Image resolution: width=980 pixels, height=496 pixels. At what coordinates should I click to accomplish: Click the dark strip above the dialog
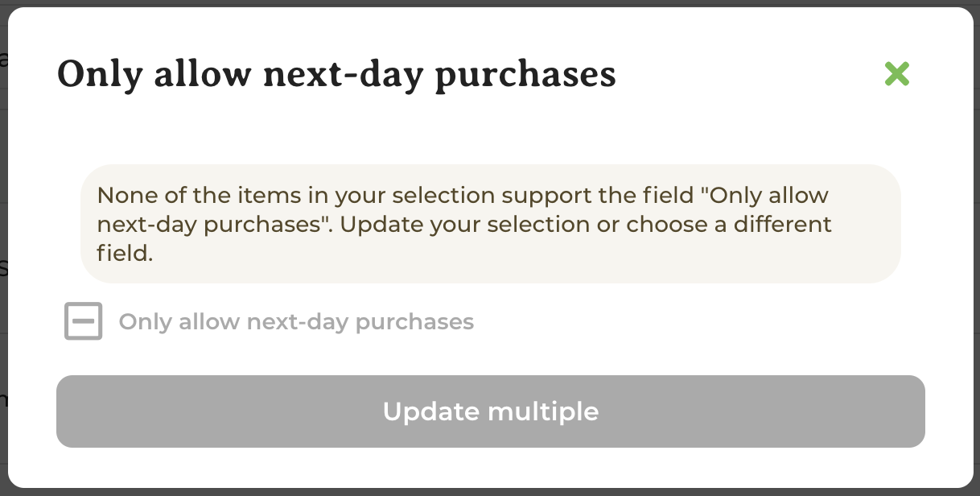[x=490, y=3]
